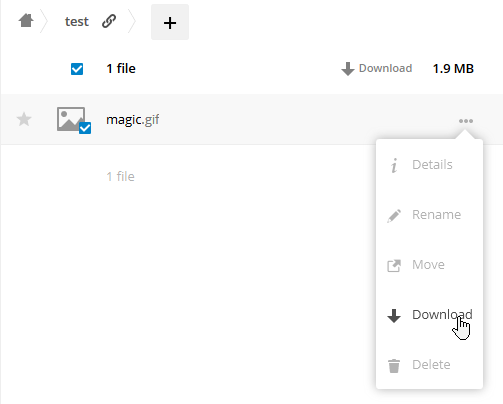Choose Rename from the context menu

coord(429,215)
